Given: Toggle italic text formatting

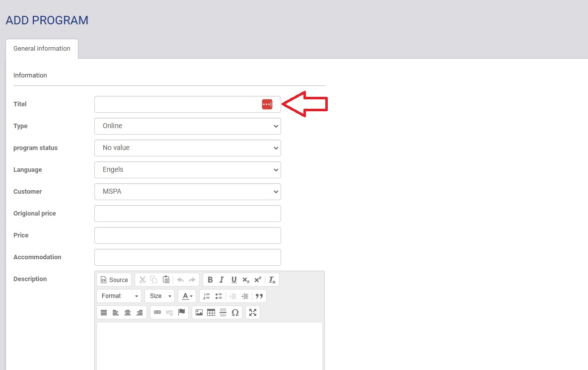Looking at the screenshot, I should pos(222,280).
